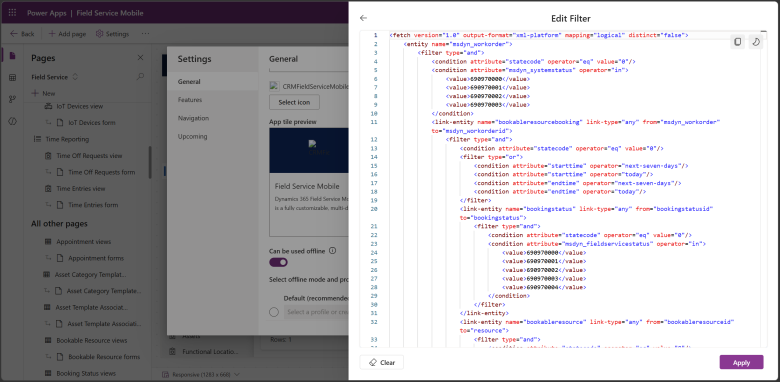Select the Default (recommended) radio button

pos(274,312)
